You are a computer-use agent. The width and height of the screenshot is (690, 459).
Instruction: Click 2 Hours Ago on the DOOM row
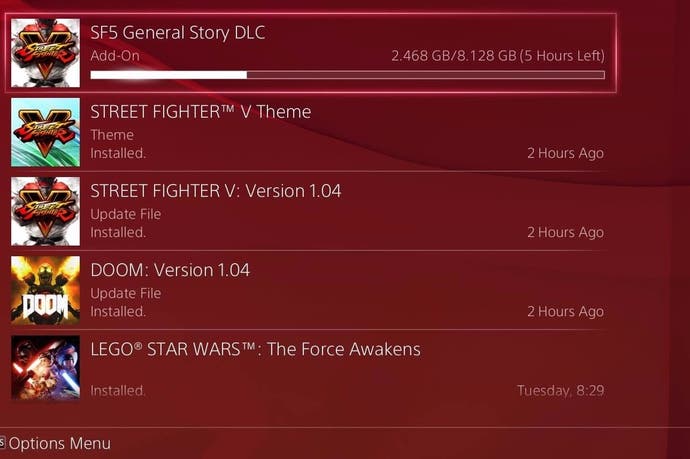click(x=565, y=312)
